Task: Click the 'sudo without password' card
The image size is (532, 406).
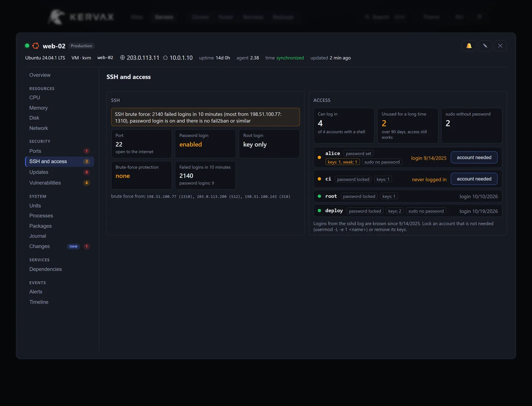Action: (471, 125)
